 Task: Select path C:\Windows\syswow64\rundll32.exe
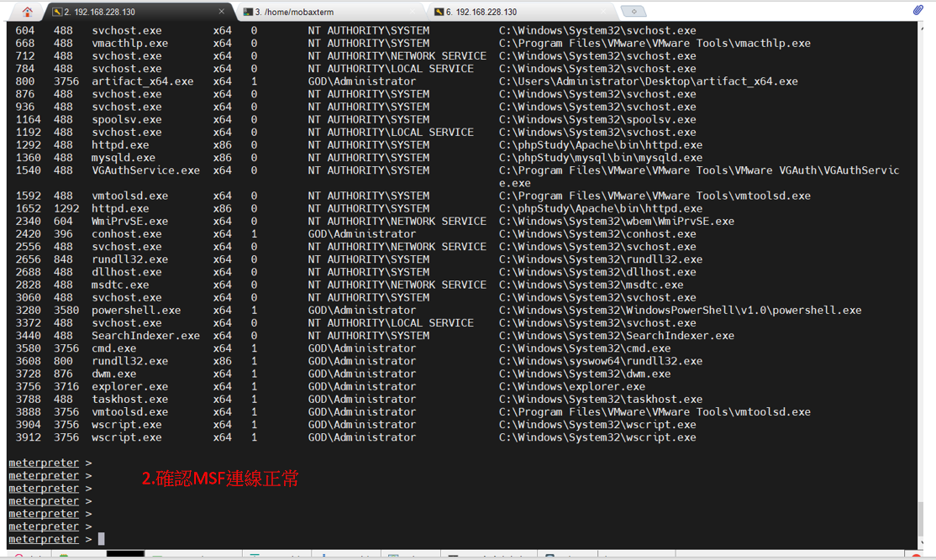[601, 361]
